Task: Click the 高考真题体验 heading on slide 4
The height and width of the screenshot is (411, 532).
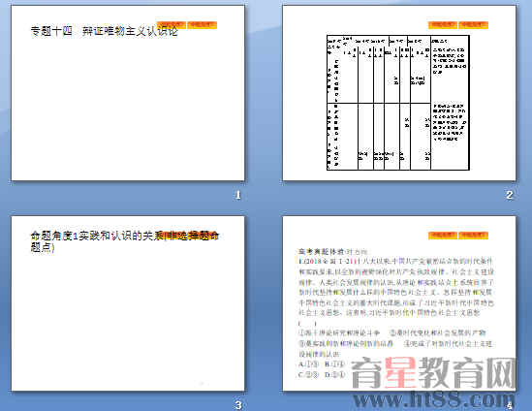Action: coord(322,252)
